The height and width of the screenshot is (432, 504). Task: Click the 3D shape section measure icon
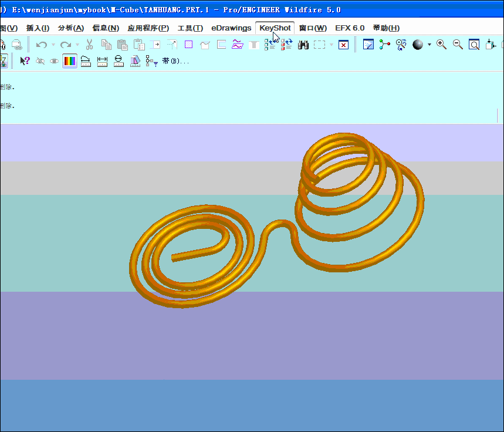pyautogui.click(x=136, y=61)
